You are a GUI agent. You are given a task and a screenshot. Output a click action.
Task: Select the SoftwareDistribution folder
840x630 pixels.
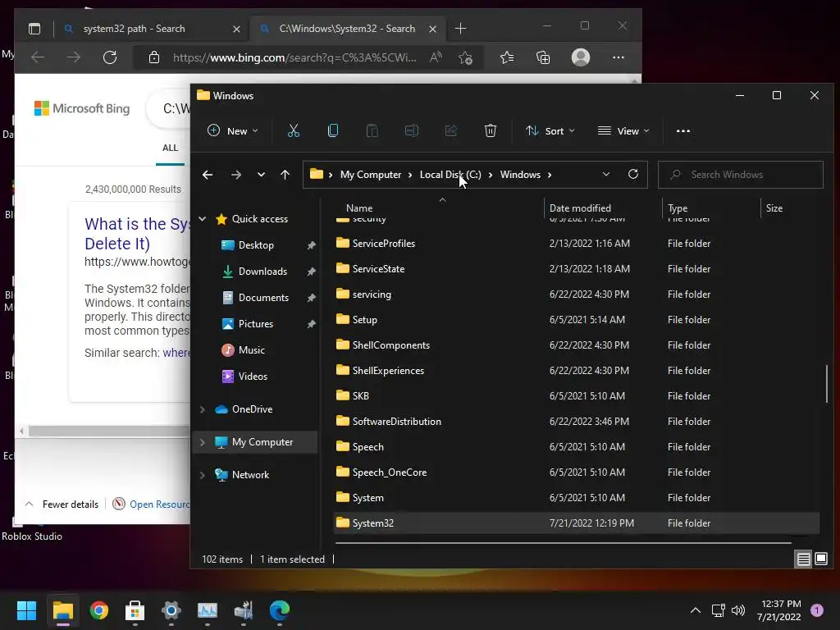[396, 421]
